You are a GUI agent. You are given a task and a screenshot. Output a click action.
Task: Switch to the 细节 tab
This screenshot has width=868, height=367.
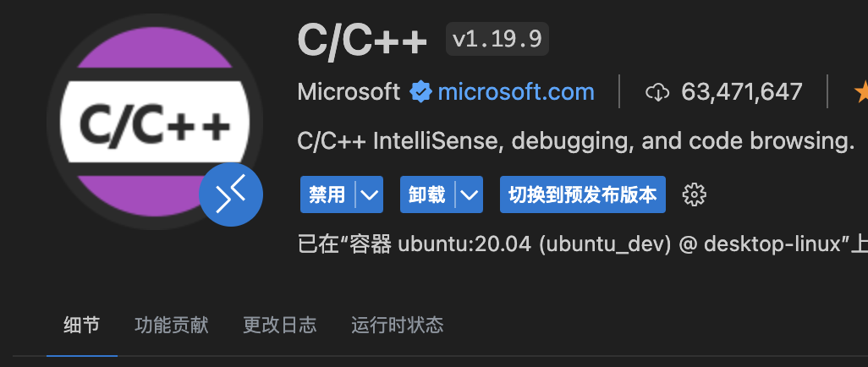point(82,325)
